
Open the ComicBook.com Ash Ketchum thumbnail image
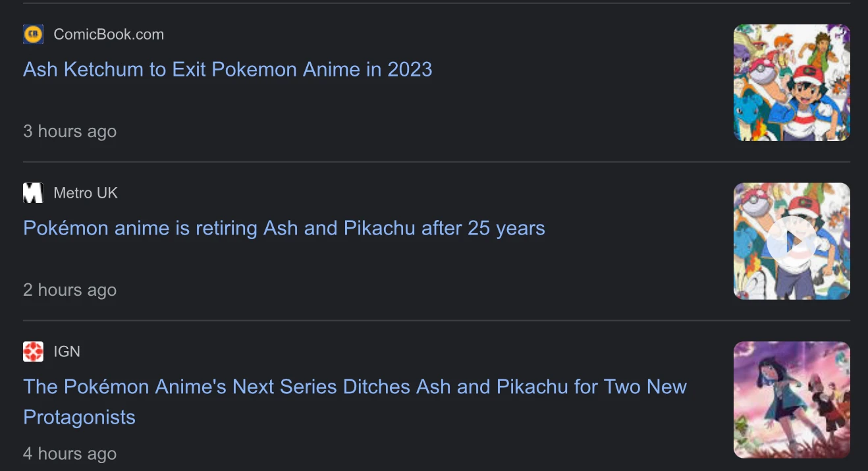tap(791, 82)
